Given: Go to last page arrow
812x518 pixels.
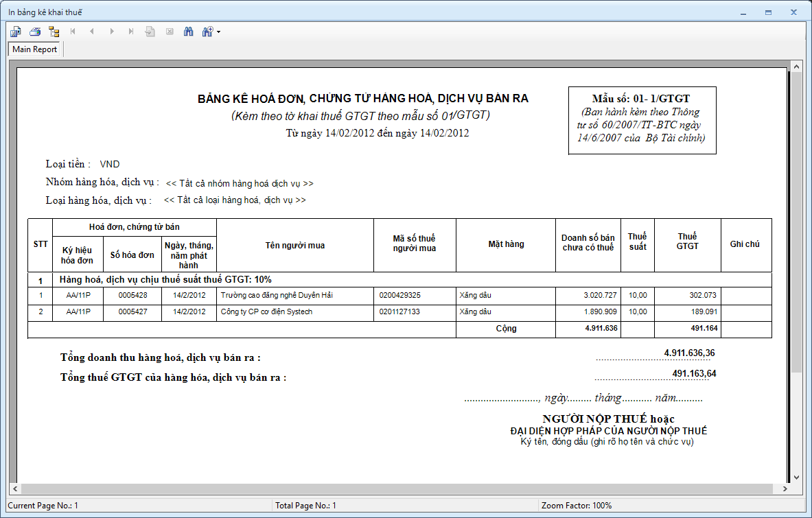Looking at the screenshot, I should (x=131, y=32).
